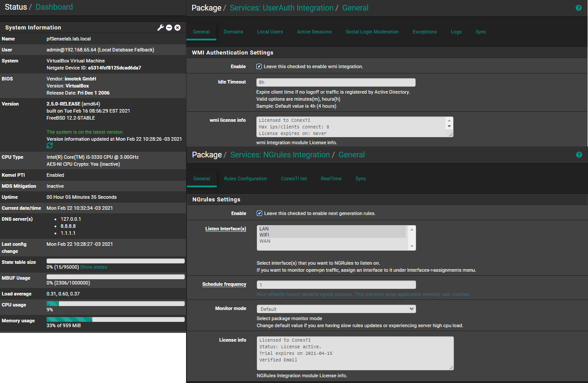Click the CPU usage progress bar
The width and height of the screenshot is (588, 383).
116,303
